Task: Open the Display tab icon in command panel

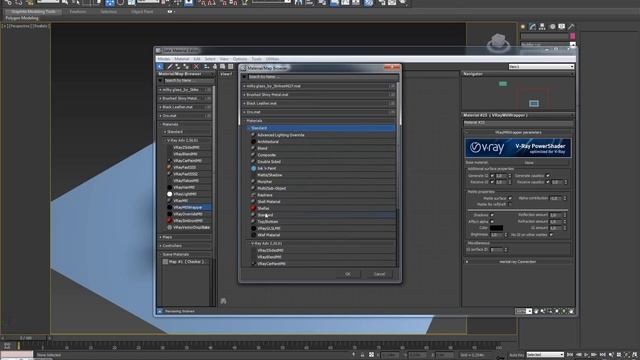Action: (562, 27)
